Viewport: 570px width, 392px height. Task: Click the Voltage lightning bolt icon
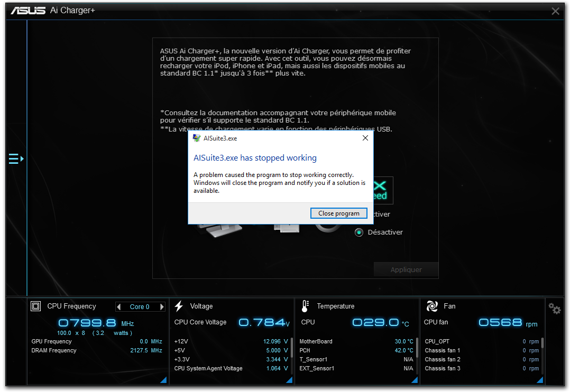click(x=179, y=306)
